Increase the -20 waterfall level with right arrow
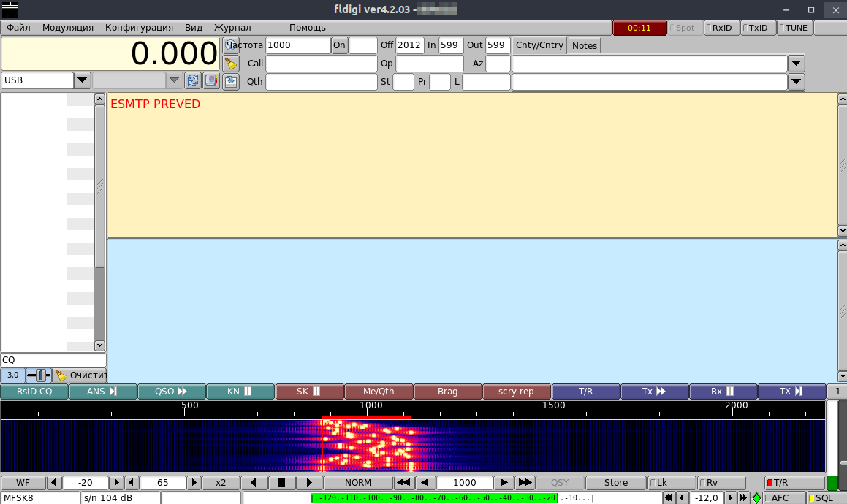847x504 pixels. tap(116, 482)
